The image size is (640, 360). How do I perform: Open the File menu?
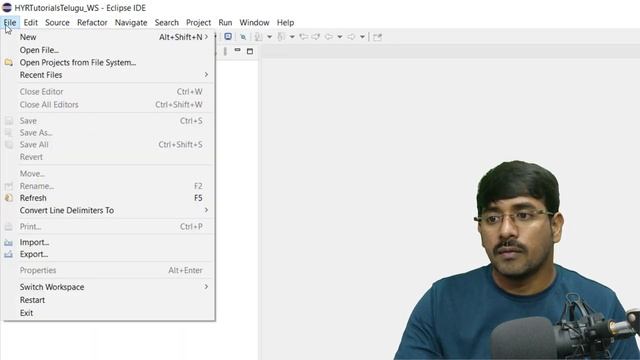pyautogui.click(x=10, y=22)
